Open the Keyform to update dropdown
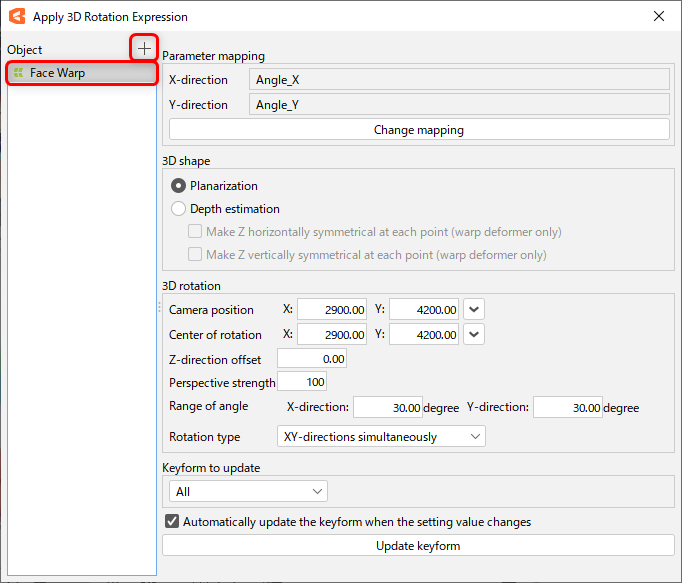The width and height of the screenshot is (682, 583). (x=248, y=491)
